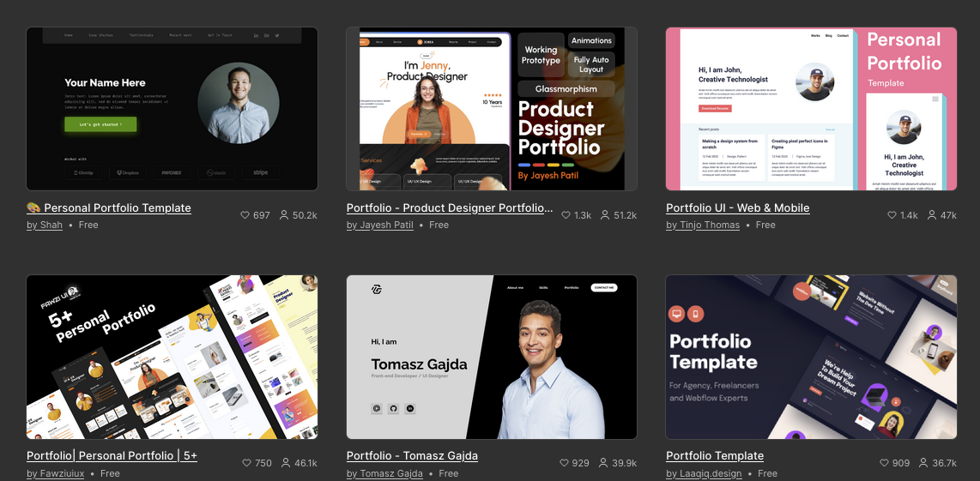
Task: Like the Portfolio UI - Web & Mobile file
Action: 892,215
